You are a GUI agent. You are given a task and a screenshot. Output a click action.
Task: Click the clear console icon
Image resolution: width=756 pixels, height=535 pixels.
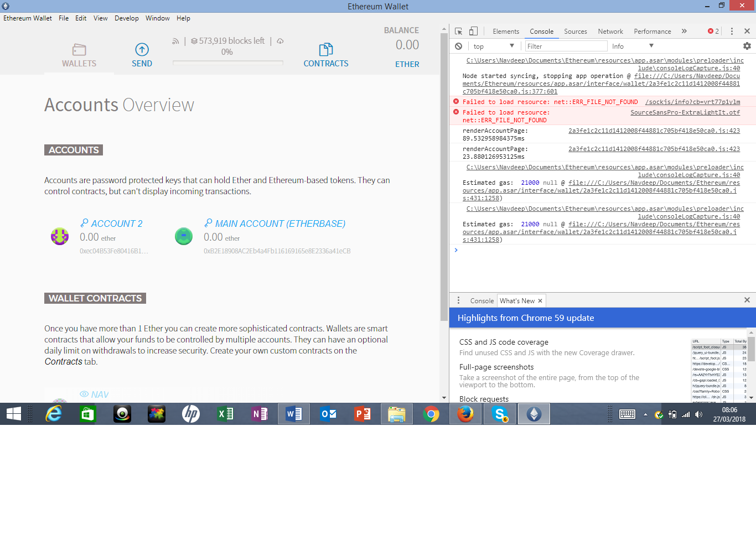click(458, 46)
